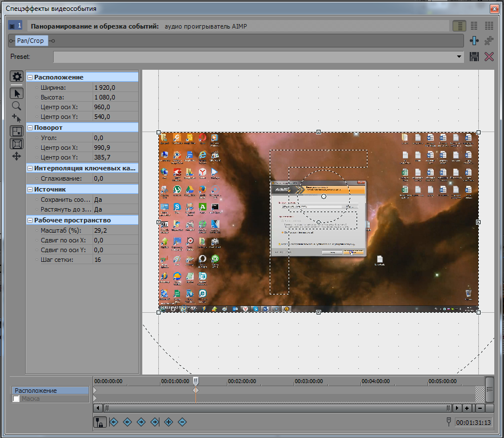504x438 pixels.
Task: Click the event number 1 icon
Action: click(x=15, y=26)
